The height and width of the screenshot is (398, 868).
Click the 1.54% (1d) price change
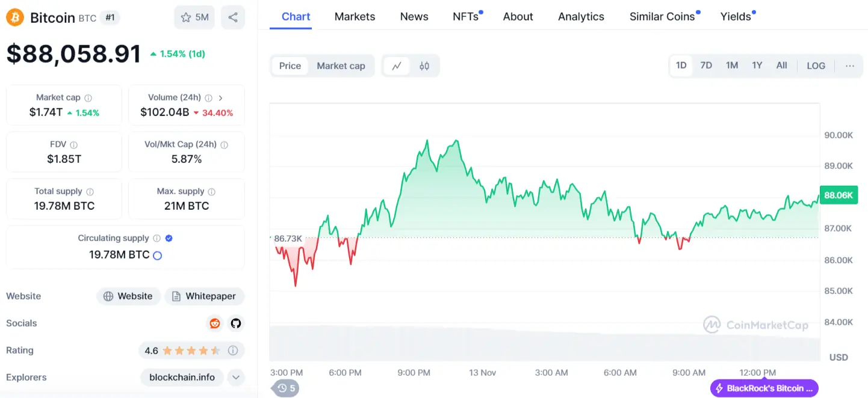[178, 54]
